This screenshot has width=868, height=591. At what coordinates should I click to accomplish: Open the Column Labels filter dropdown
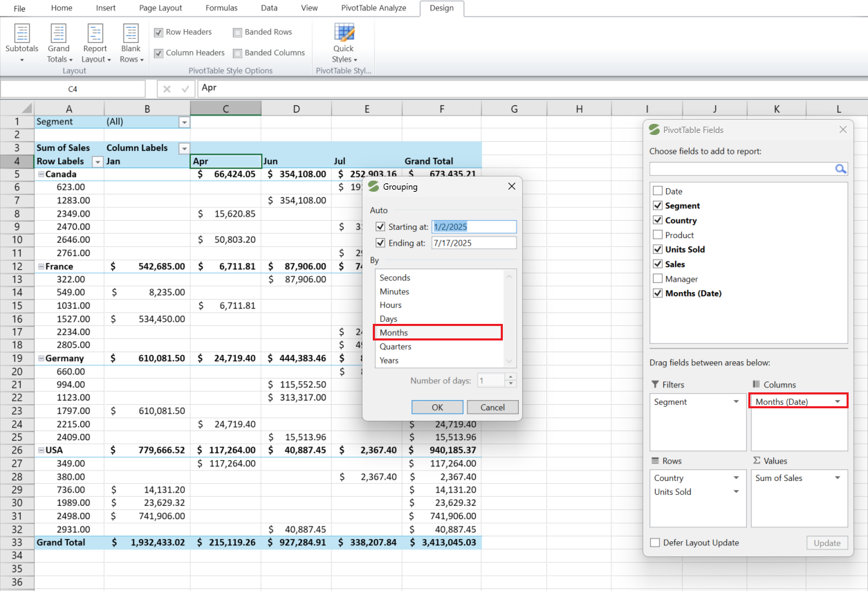click(184, 148)
